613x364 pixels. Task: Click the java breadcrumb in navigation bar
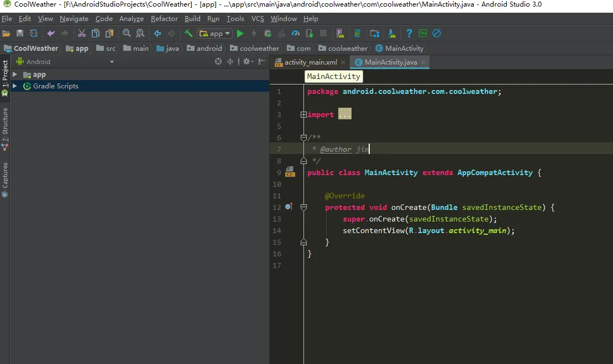(172, 49)
